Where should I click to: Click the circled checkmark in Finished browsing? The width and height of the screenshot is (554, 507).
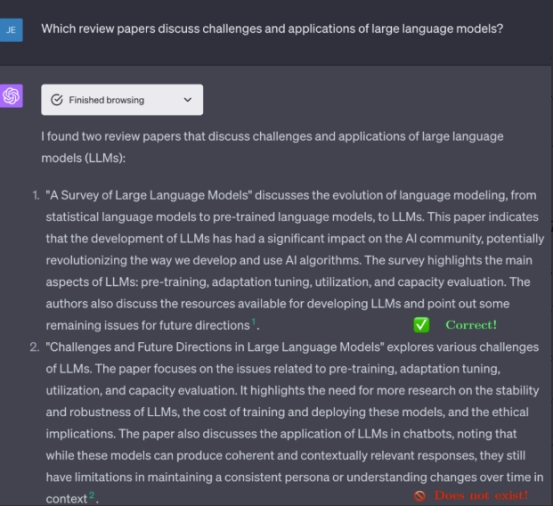coord(57,100)
